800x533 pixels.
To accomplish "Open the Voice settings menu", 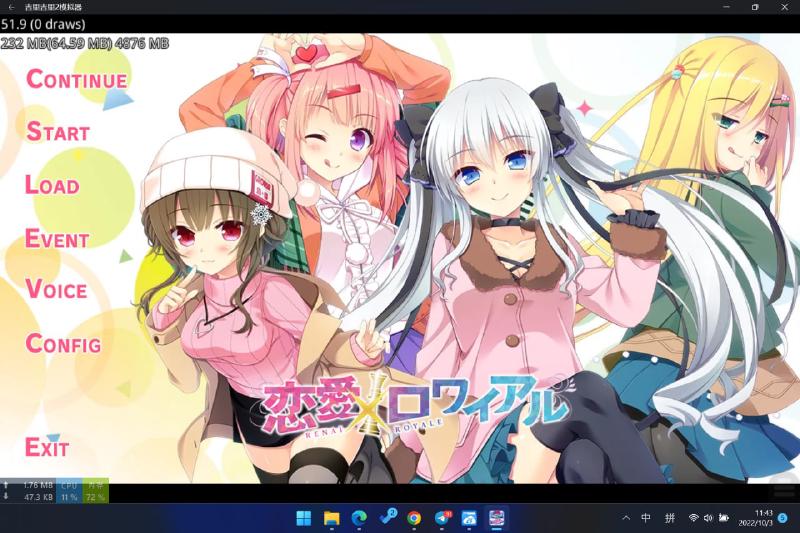I will click(56, 290).
